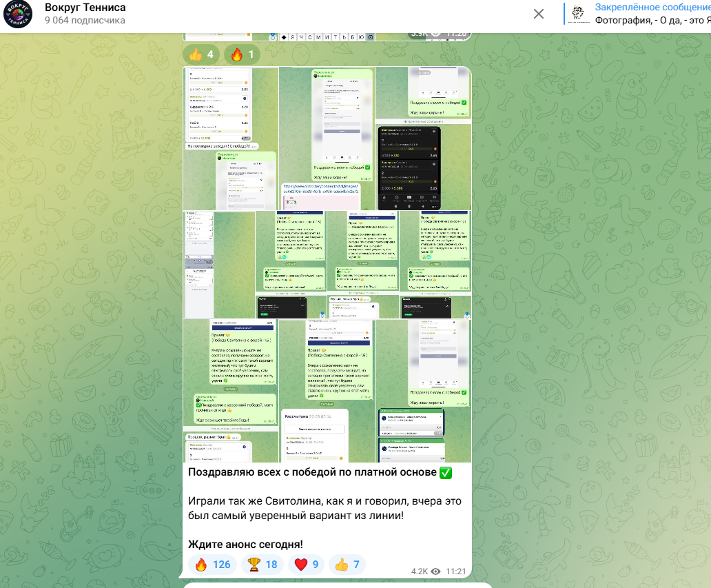711x588 pixels.
Task: Dismiss the pinned message with the X icon
Action: coord(539,14)
